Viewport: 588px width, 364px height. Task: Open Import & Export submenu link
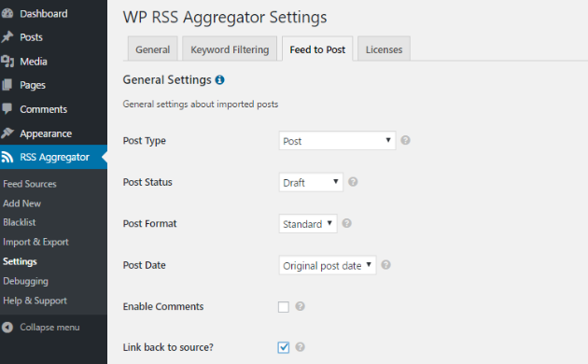35,242
